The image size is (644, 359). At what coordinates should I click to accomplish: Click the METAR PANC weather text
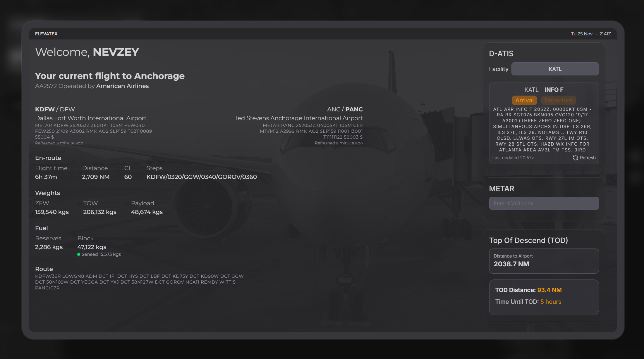coord(311,131)
